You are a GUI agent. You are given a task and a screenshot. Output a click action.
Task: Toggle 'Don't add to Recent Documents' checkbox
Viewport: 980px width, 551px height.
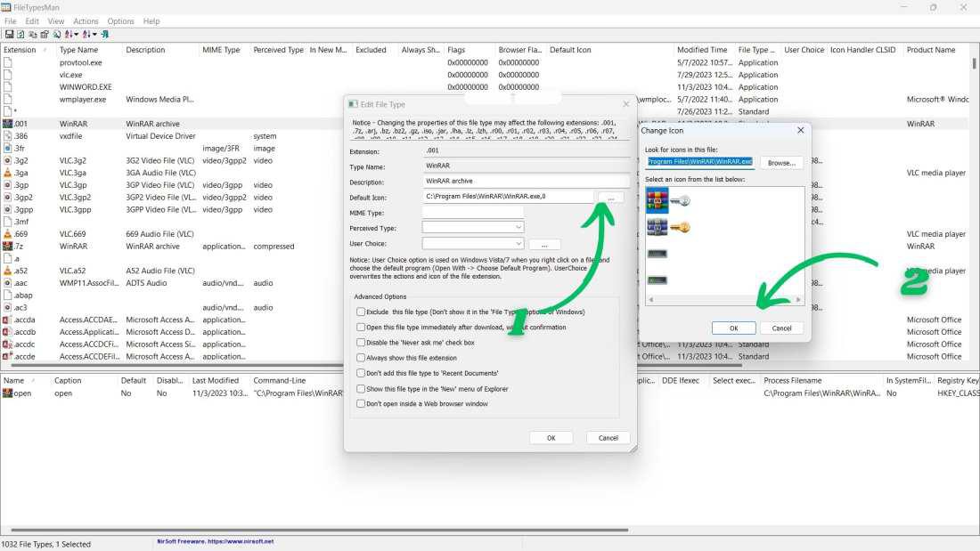coord(361,373)
